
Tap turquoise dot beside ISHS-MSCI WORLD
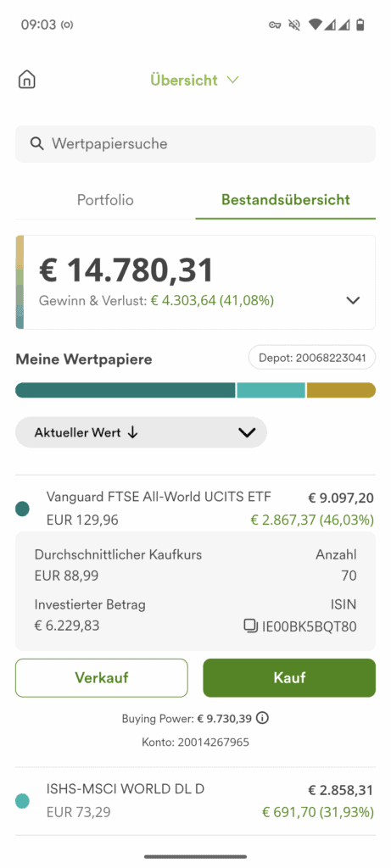tap(23, 801)
